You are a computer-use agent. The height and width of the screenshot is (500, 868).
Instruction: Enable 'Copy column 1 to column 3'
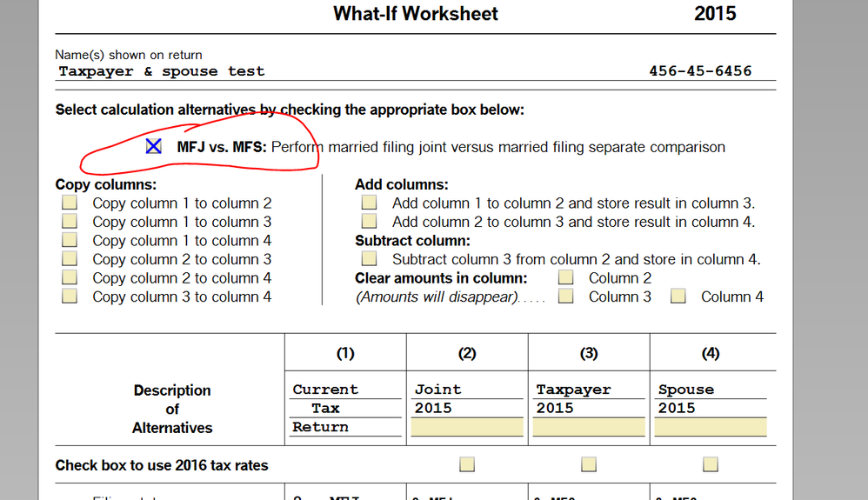coord(70,222)
